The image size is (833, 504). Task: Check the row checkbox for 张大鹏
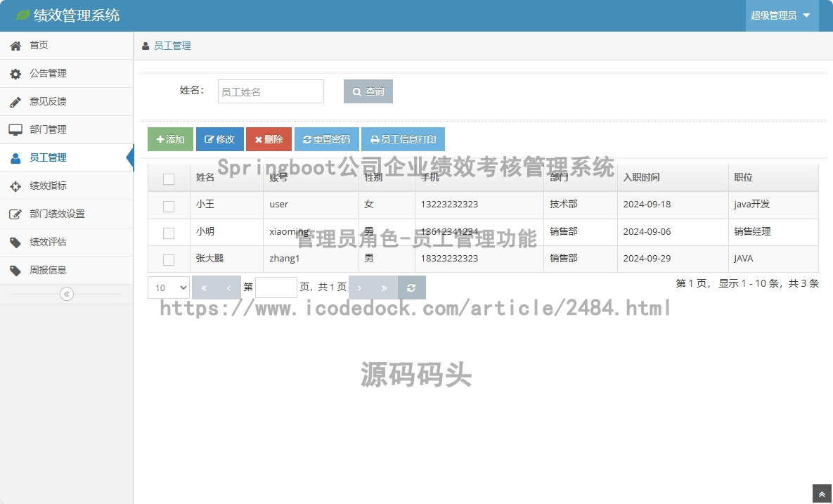pyautogui.click(x=169, y=259)
